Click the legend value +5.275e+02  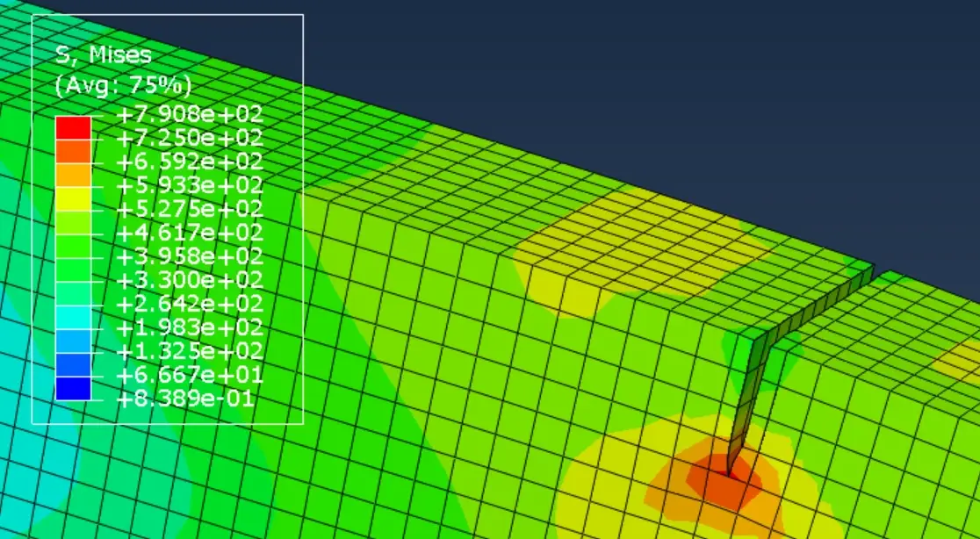(x=190, y=209)
